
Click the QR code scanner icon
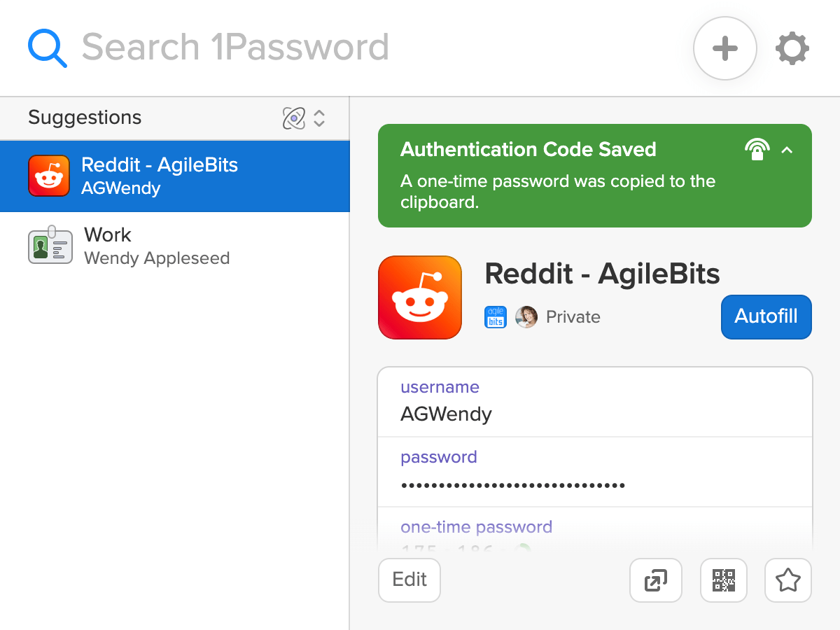pos(724,580)
